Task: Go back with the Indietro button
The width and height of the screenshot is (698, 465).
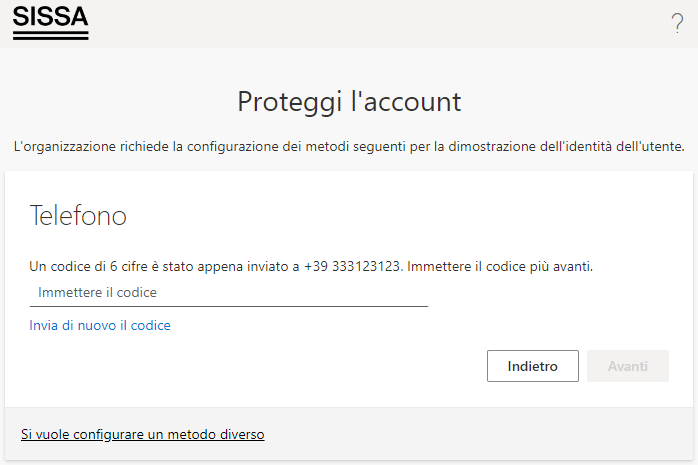Action: (x=533, y=366)
